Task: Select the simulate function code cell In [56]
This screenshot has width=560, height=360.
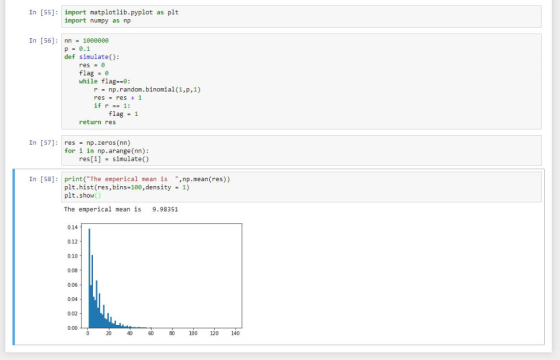Action: pos(301,81)
